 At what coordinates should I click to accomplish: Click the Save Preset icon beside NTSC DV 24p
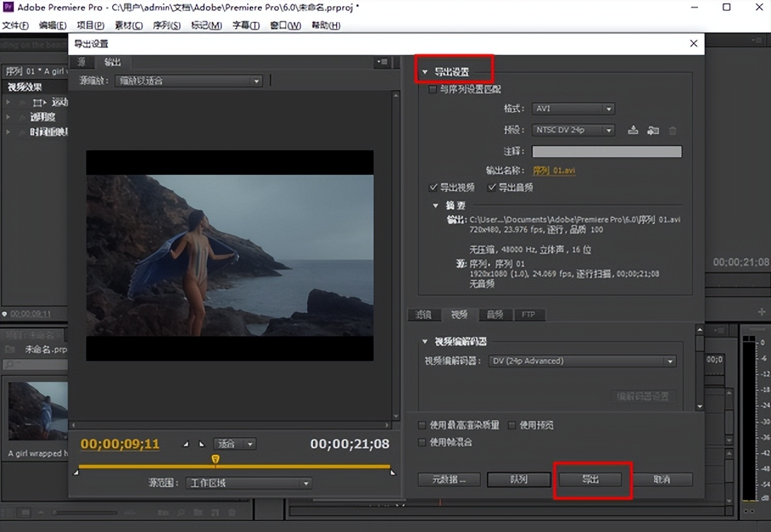633,130
